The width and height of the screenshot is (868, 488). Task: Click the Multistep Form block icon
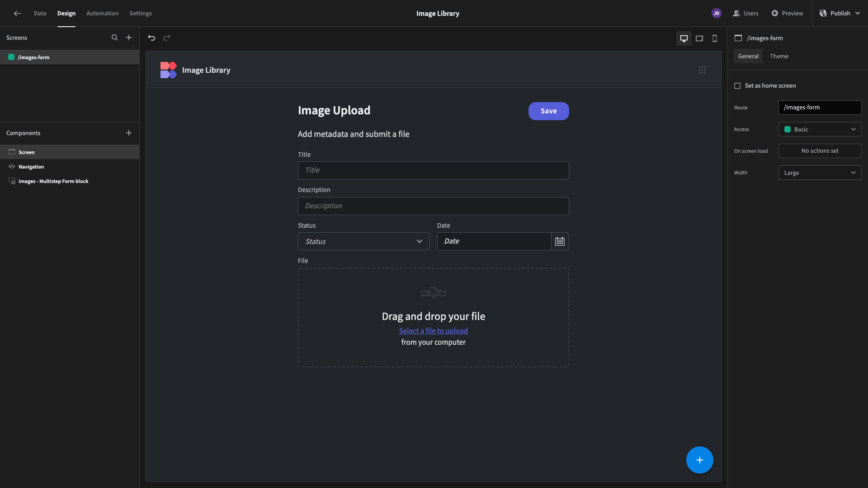(12, 181)
